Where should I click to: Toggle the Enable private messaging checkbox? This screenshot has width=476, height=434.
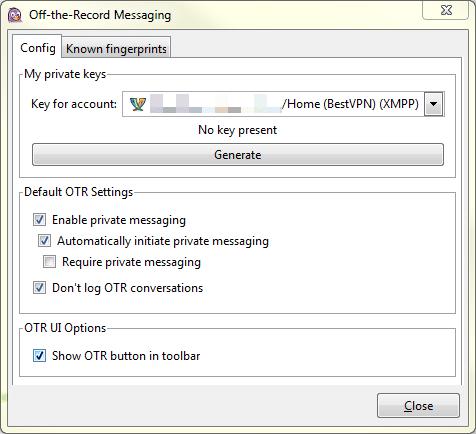(39, 220)
